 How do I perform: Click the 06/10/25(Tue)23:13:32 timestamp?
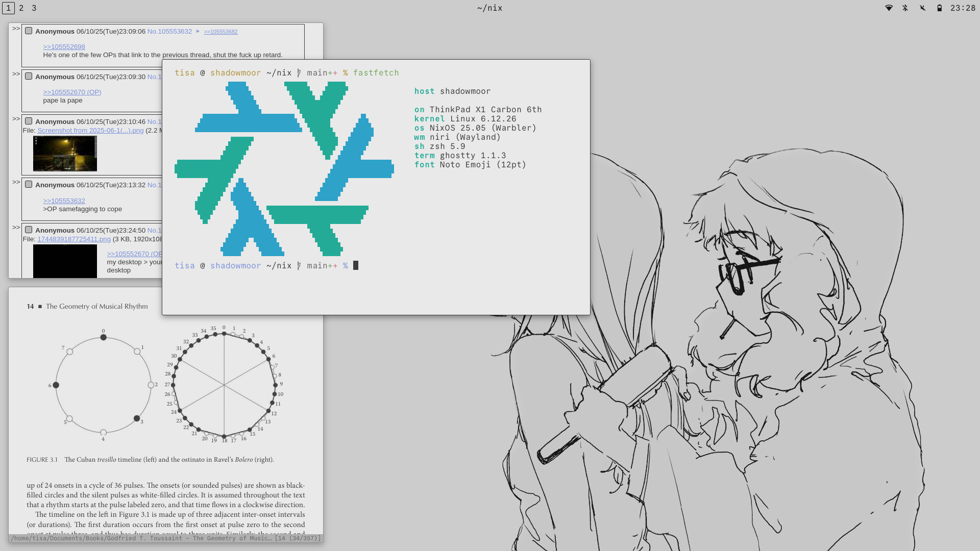111,185
